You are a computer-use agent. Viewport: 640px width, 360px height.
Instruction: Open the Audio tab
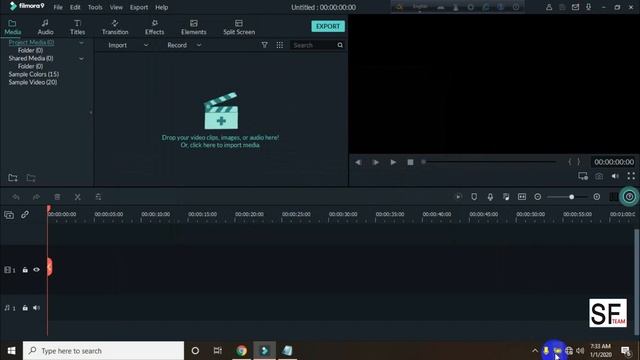[45, 27]
